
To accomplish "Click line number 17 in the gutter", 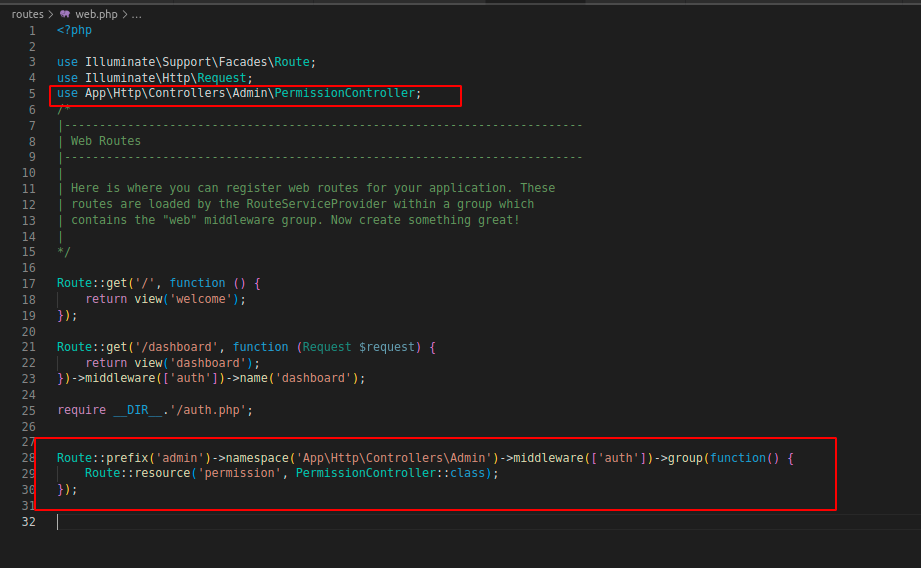I will pos(29,283).
